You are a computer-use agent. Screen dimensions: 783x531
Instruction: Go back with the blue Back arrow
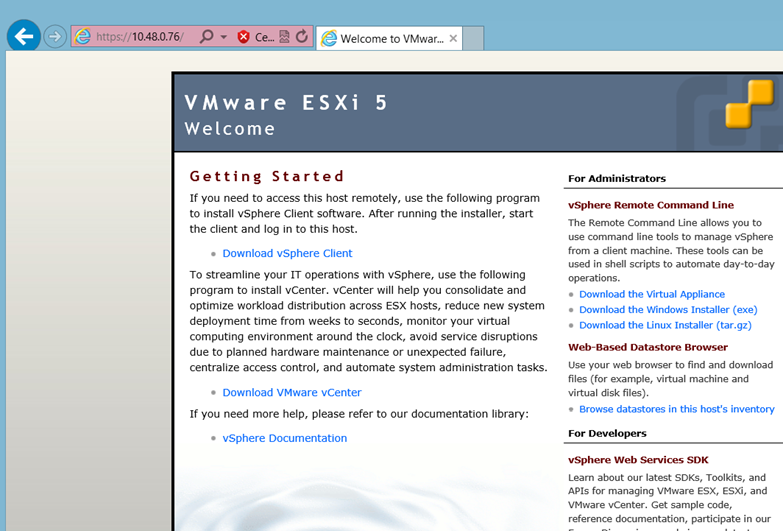point(23,36)
